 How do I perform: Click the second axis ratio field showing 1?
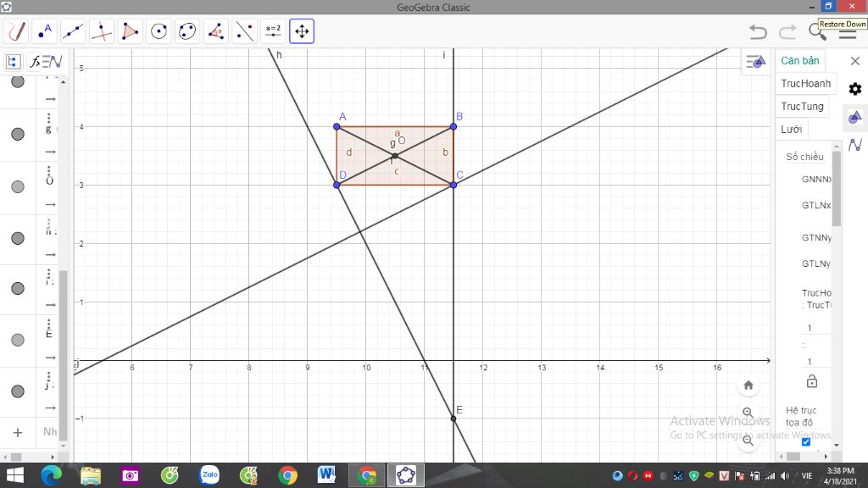point(816,361)
